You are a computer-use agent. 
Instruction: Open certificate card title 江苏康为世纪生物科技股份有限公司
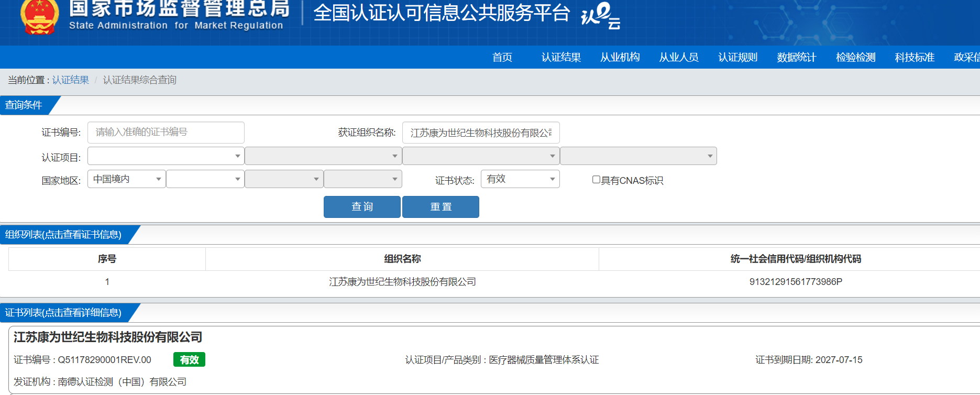coord(108,337)
